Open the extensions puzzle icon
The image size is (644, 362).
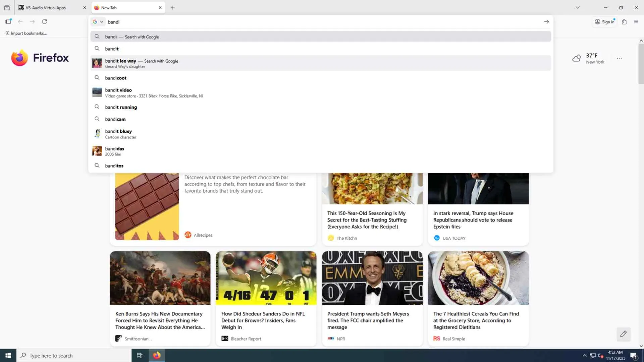624,22
